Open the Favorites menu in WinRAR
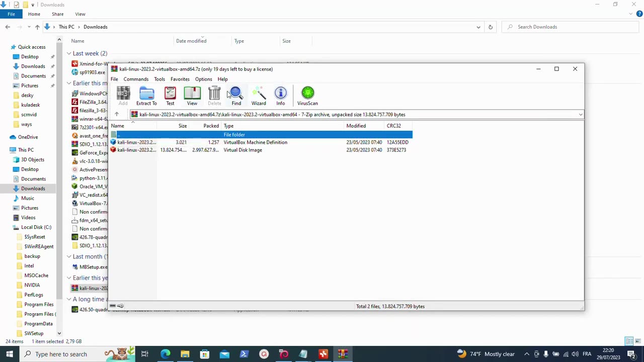The height and width of the screenshot is (362, 644). tap(180, 79)
